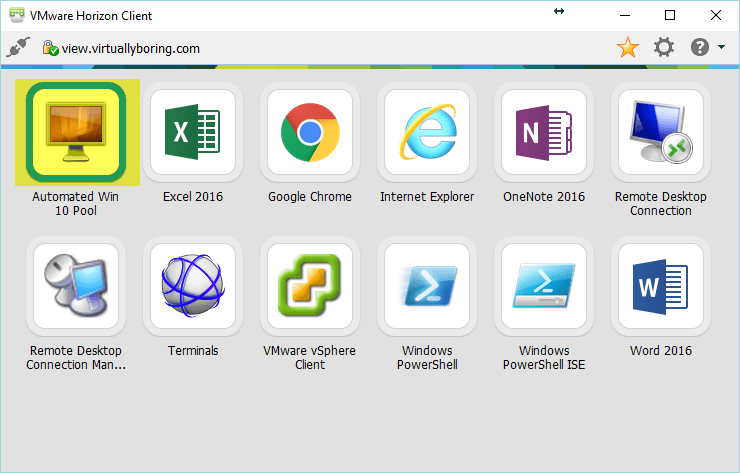Open the Windows PowerShell ISE icon
The width and height of the screenshot is (740, 473).
pos(544,286)
